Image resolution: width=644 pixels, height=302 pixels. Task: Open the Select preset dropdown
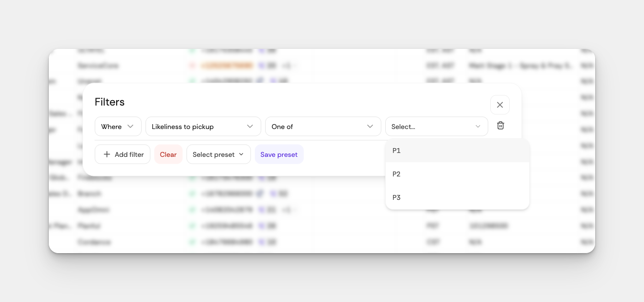[x=218, y=154]
